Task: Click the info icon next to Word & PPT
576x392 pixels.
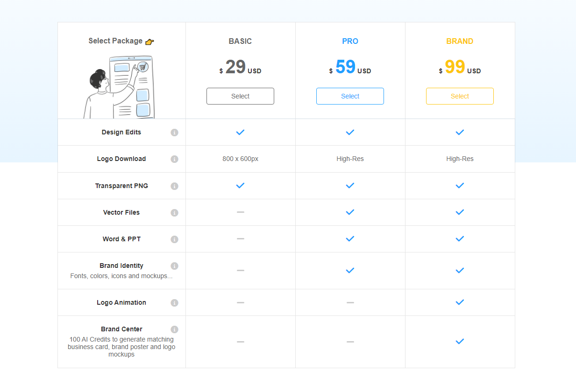Action: 174,239
